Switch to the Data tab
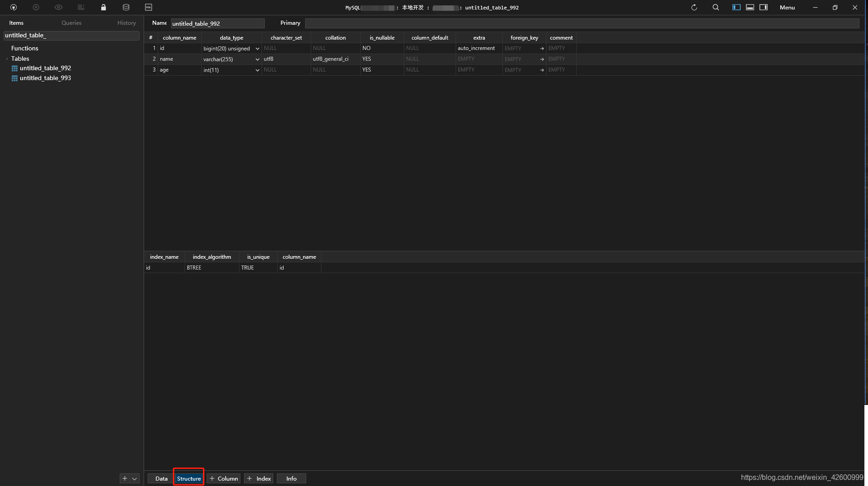 (x=161, y=478)
